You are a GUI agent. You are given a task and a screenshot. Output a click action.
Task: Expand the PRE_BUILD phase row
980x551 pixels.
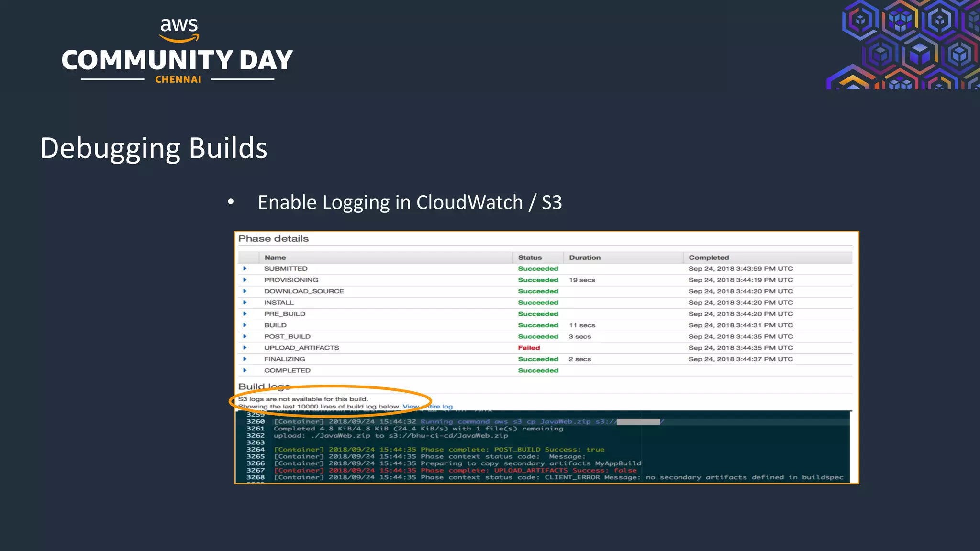pos(245,314)
